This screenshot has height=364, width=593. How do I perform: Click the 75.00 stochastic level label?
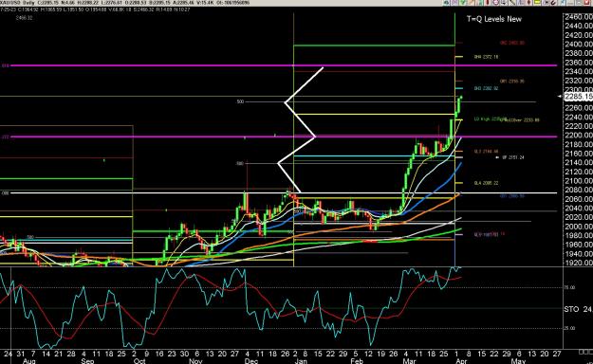[x=569, y=287]
